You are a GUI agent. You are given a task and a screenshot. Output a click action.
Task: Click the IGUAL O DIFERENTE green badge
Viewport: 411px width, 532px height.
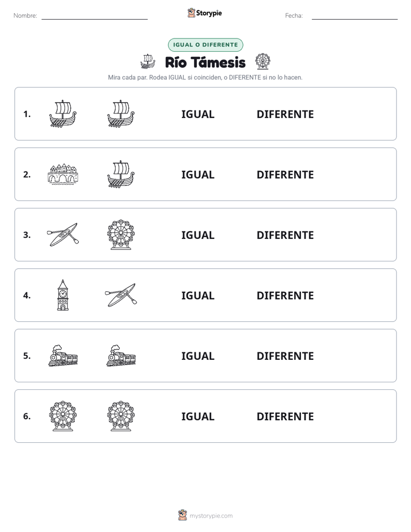pos(205,45)
